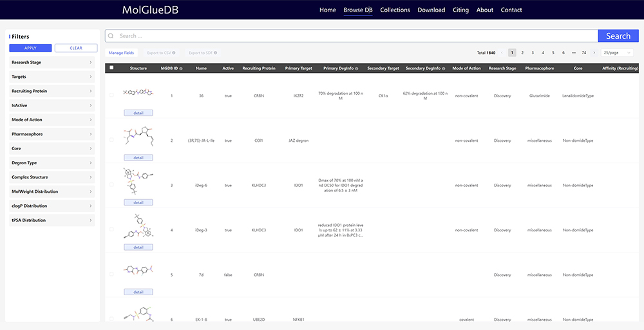Go to the Download page in navbar
This screenshot has width=644, height=330.
pyautogui.click(x=431, y=10)
